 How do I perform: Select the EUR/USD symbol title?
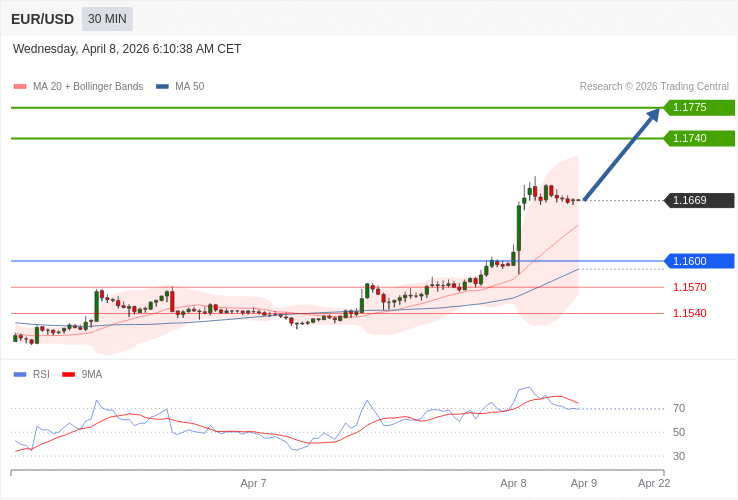pyautogui.click(x=42, y=19)
